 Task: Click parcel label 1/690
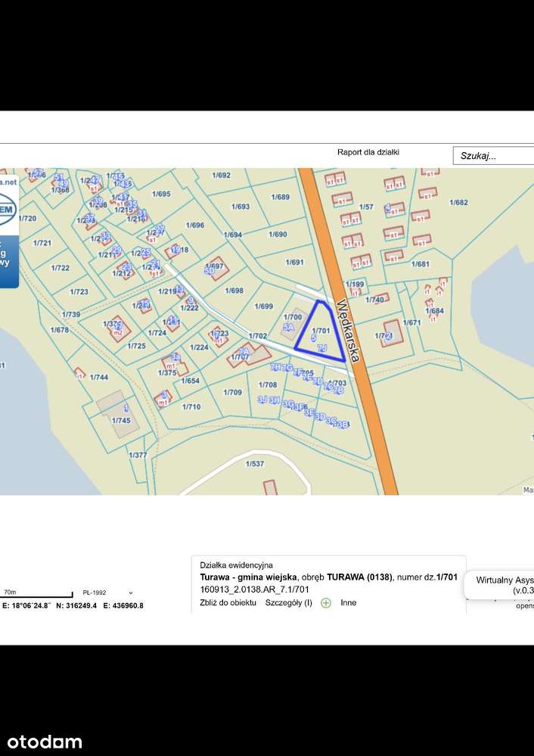pyautogui.click(x=278, y=235)
